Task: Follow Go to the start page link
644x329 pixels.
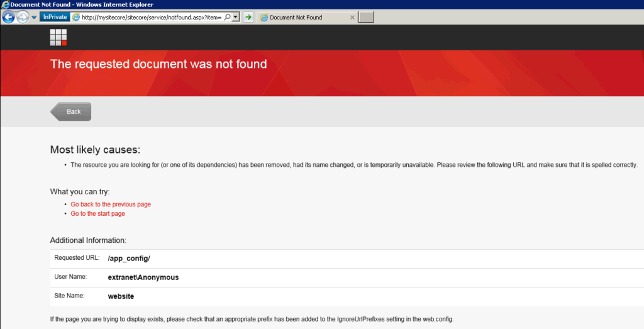Action: pos(97,214)
